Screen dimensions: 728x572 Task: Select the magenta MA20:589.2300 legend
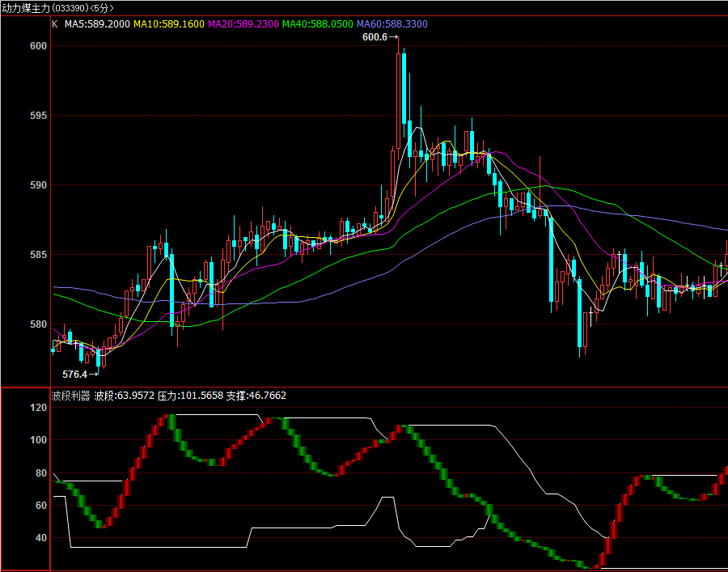(x=243, y=24)
